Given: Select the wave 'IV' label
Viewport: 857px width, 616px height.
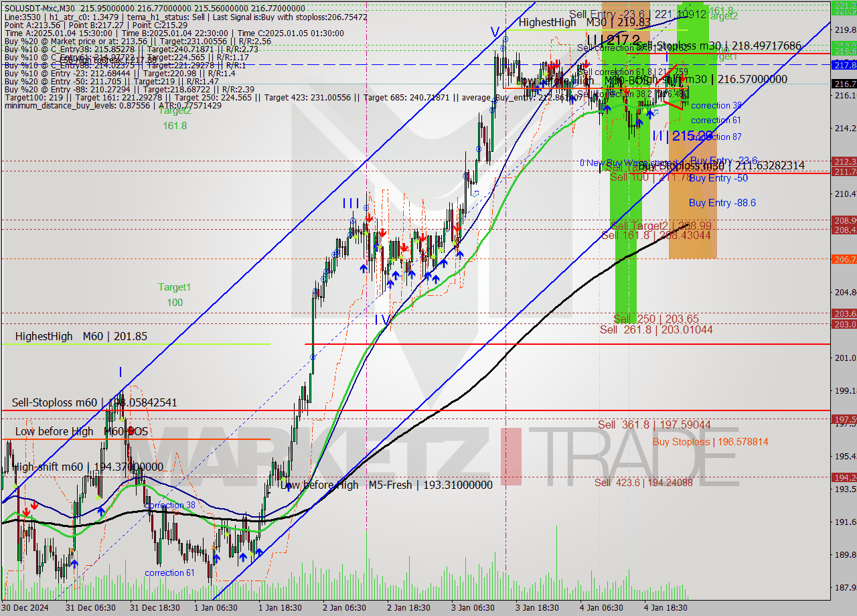Looking at the screenshot, I should tap(382, 320).
